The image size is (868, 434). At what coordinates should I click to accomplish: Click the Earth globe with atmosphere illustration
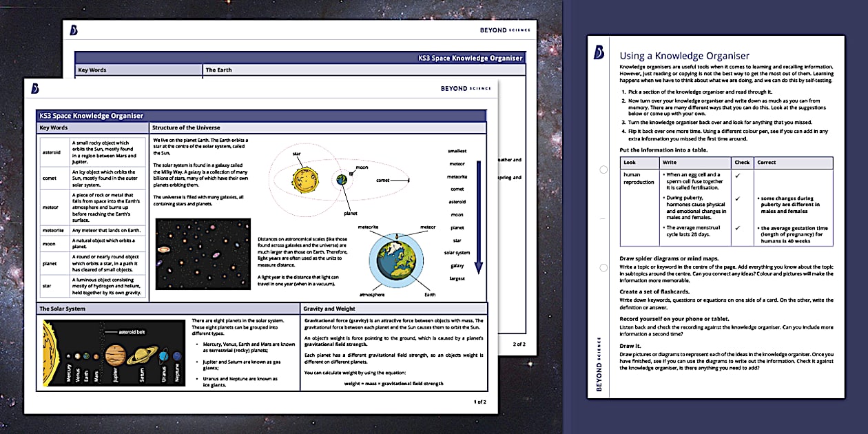(x=397, y=262)
